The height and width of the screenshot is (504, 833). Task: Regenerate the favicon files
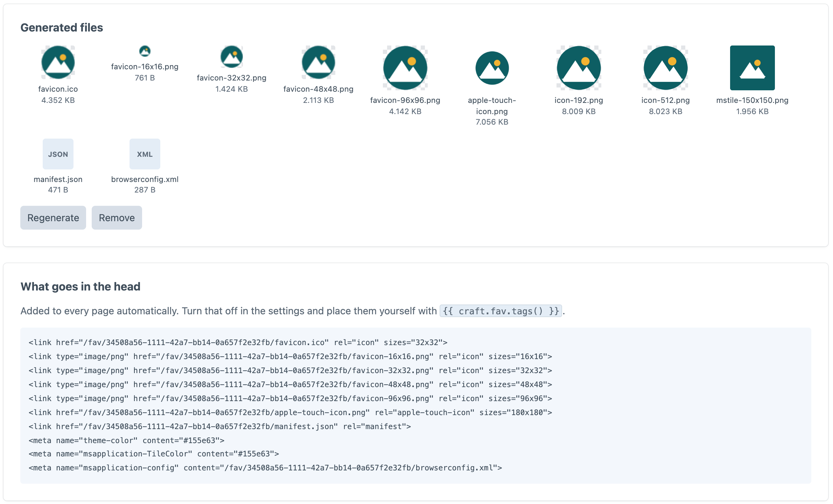[x=53, y=218]
